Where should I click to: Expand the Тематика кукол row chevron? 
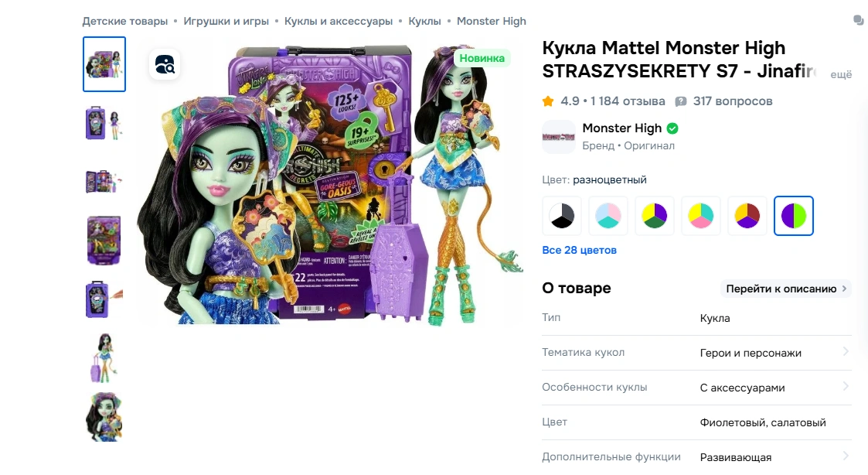[846, 351]
